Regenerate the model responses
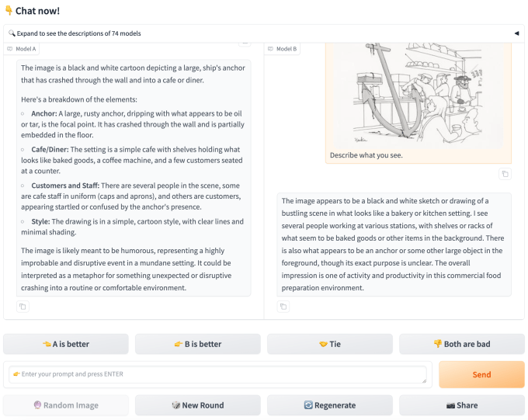Screen dimensions: 528x420 point(330,405)
